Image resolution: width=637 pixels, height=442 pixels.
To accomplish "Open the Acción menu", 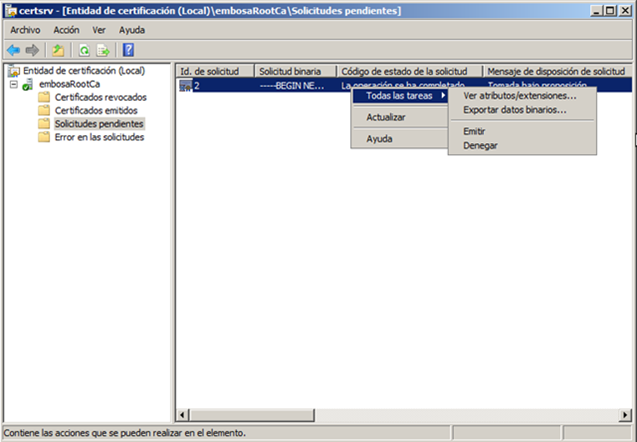I will click(66, 30).
